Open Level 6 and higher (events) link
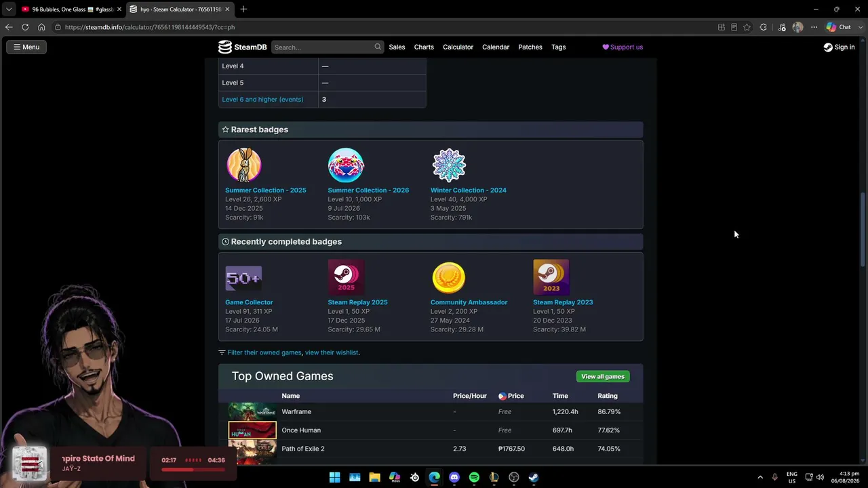 click(262, 99)
